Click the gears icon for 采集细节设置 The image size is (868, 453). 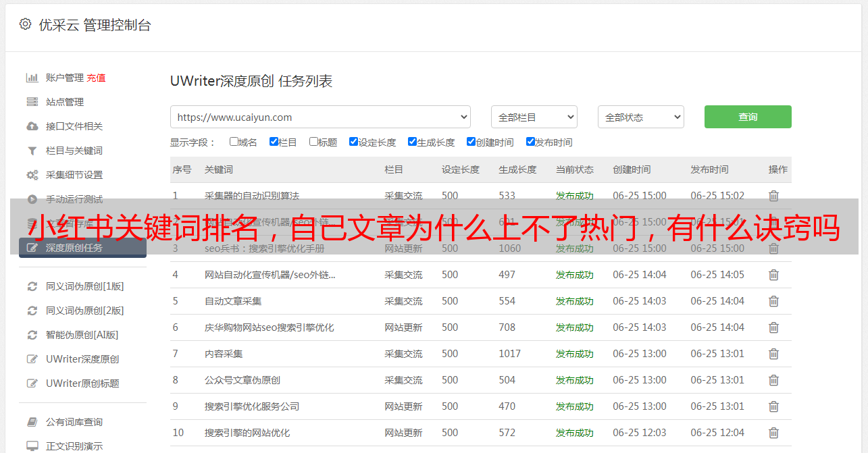click(x=32, y=175)
